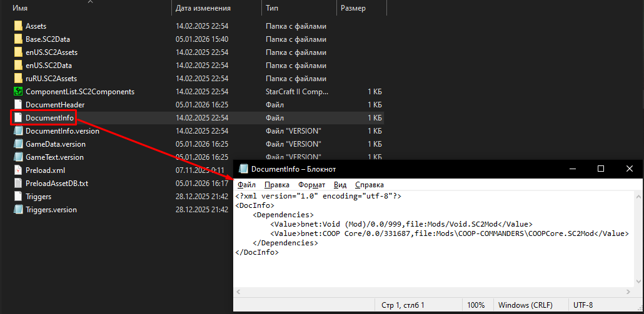
Task: Click the enUS.SC2Data folder icon
Action: [18, 66]
